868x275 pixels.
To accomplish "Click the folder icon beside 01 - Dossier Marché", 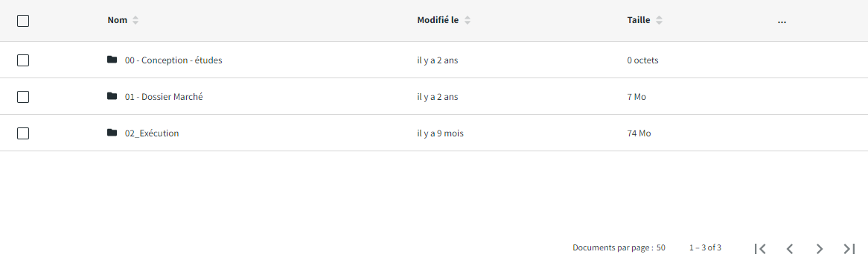I will coord(112,96).
